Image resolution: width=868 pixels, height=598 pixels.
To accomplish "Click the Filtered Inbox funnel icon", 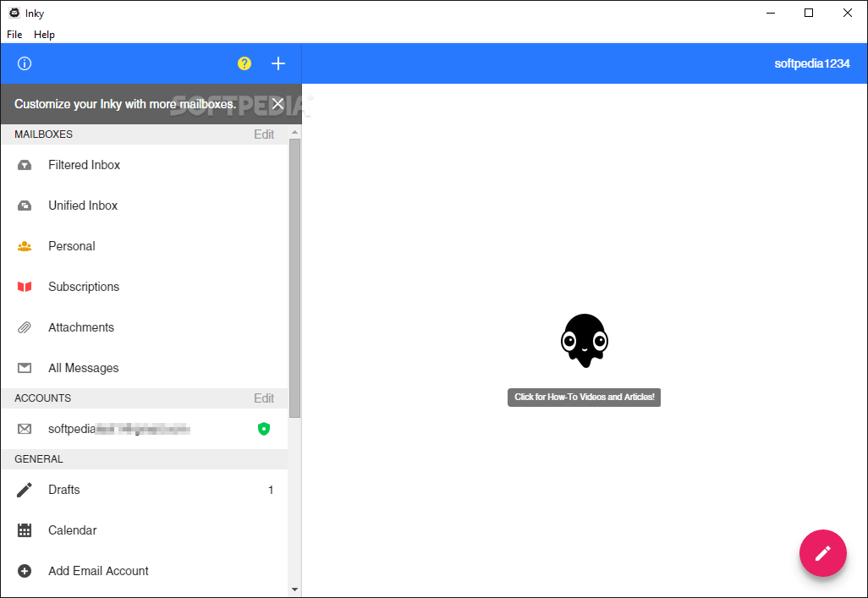I will [25, 165].
